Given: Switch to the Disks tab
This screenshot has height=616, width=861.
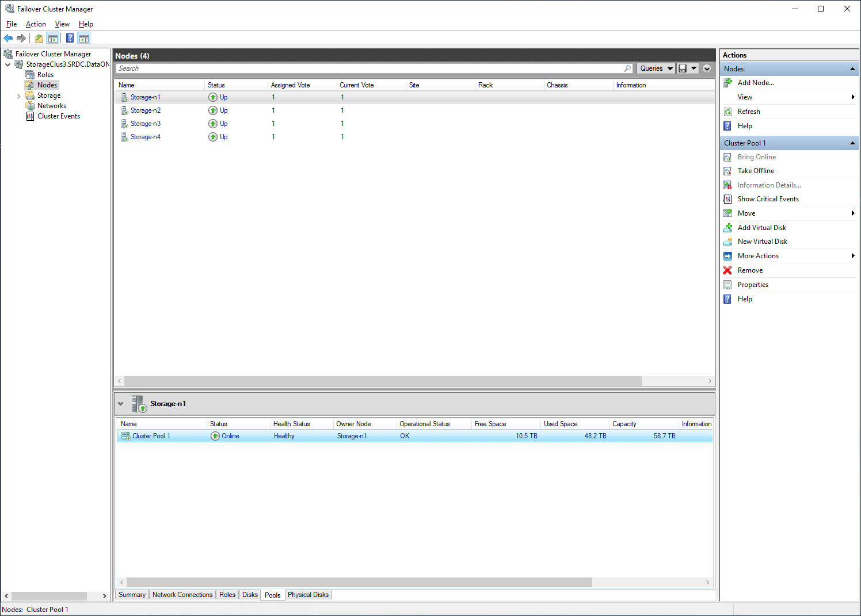Looking at the screenshot, I should 250,595.
